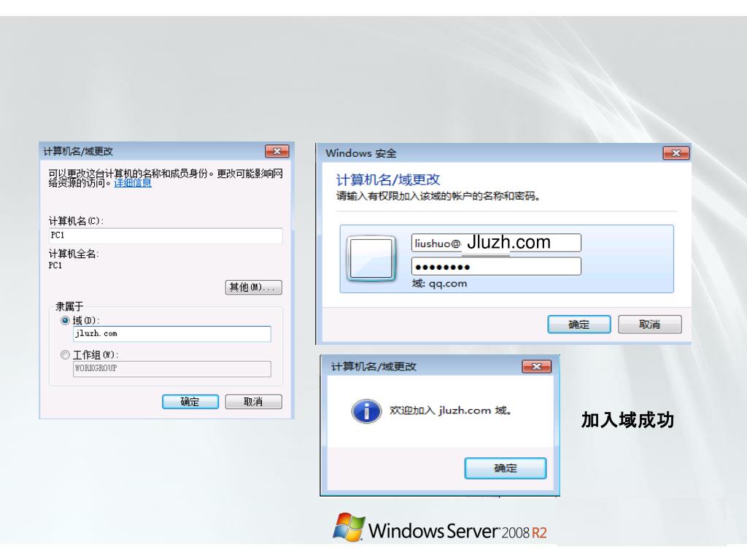Viewport: 747px width, 560px height.
Task: Confirm the 欢迎加入 jluzh.com 域 message
Action: pyautogui.click(x=506, y=469)
